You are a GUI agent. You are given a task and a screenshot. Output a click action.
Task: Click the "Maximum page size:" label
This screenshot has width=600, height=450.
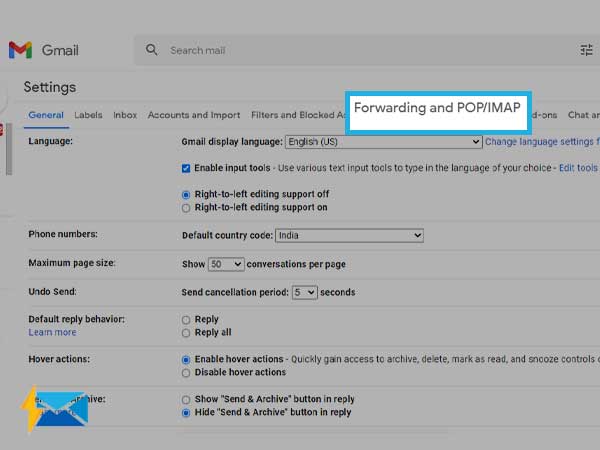click(72, 263)
